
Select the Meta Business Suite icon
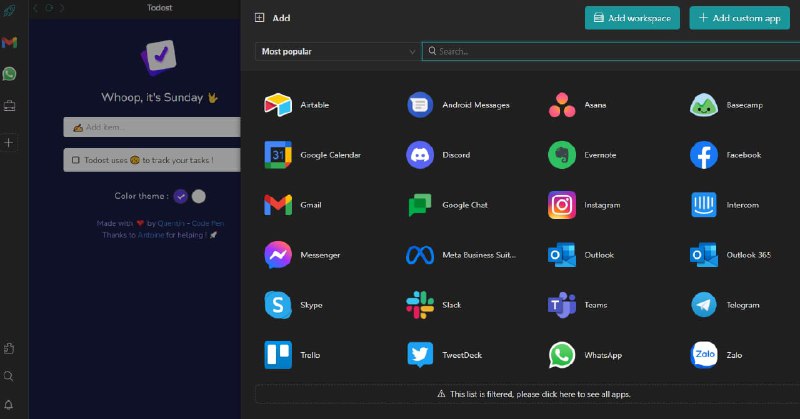(x=419, y=255)
